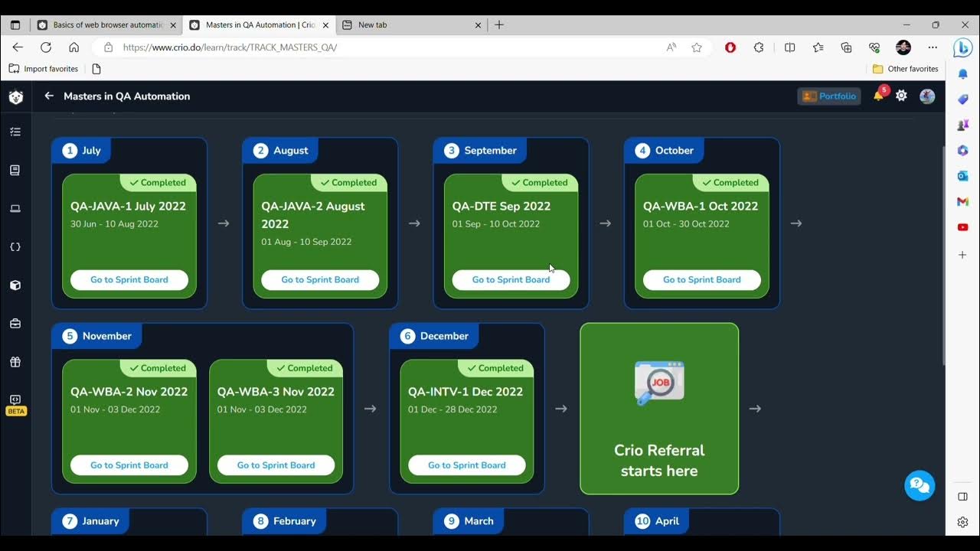
Task: Open Edge sidebar notification bell icon
Action: pyautogui.click(x=963, y=74)
